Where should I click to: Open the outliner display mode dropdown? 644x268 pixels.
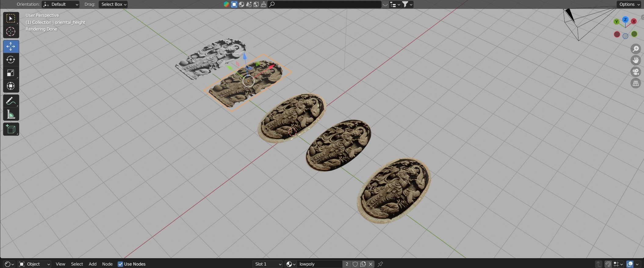coord(395,4)
